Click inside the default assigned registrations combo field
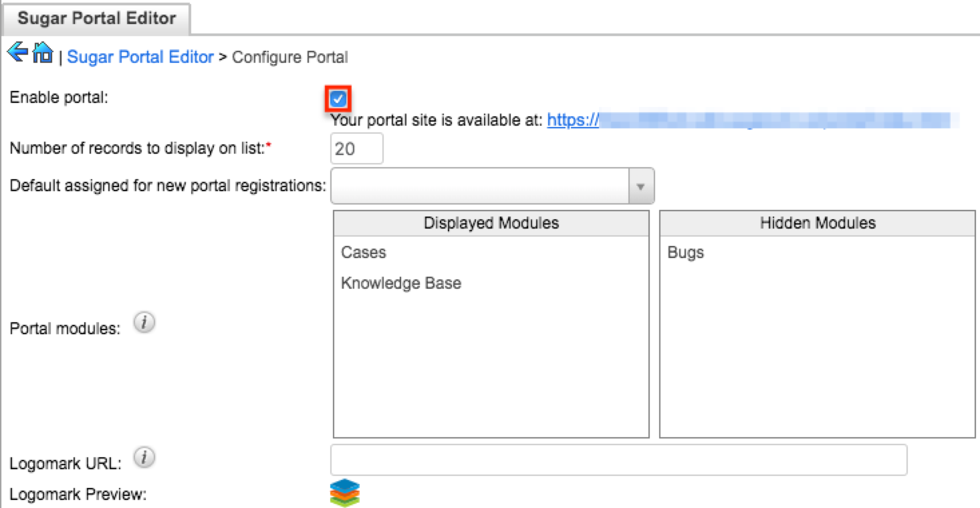The width and height of the screenshot is (980, 508). tap(479, 186)
